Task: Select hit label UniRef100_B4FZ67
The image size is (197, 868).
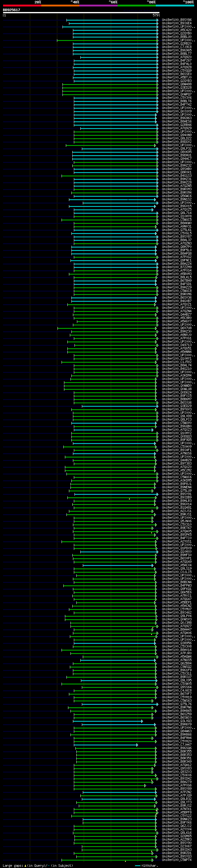Action: pyautogui.click(x=176, y=60)
